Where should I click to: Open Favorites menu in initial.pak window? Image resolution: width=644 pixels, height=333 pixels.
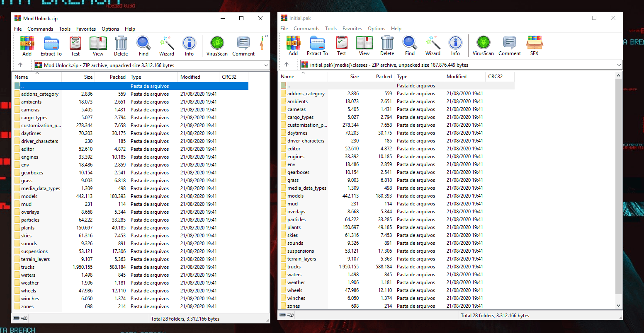point(352,29)
